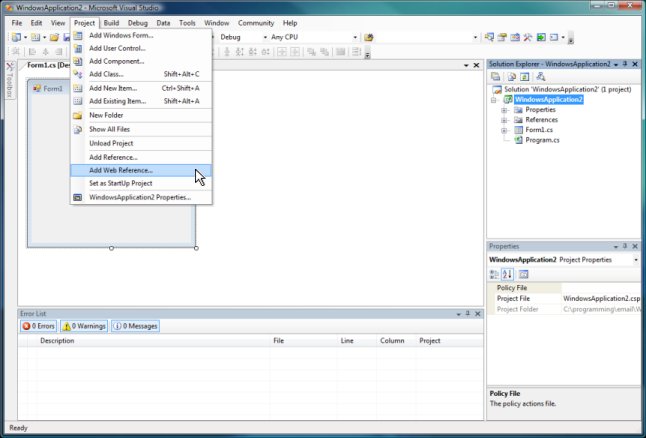
Task: Select the Policy File property row
Action: [564, 288]
